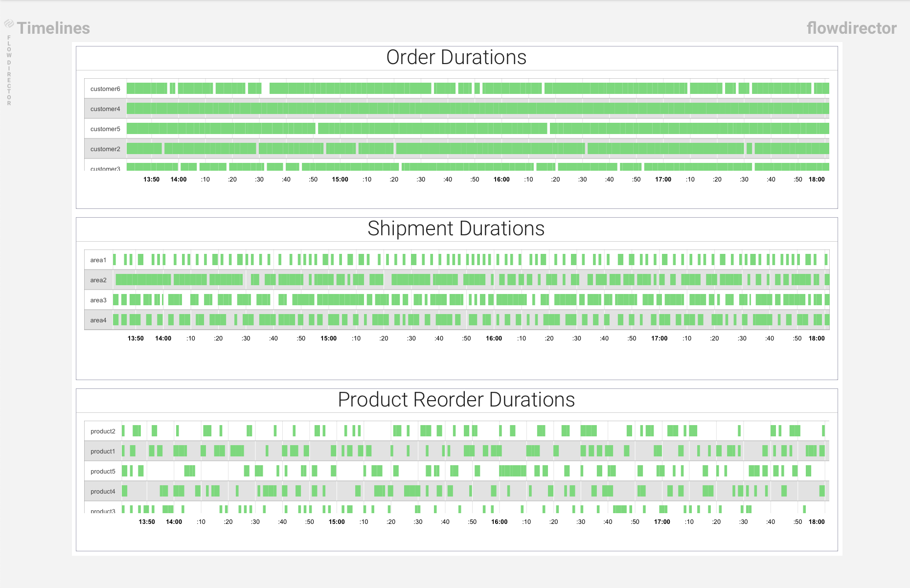Click the 17:00 marker on Product Reorder axis
The width and height of the screenshot is (910, 588).
(x=662, y=522)
